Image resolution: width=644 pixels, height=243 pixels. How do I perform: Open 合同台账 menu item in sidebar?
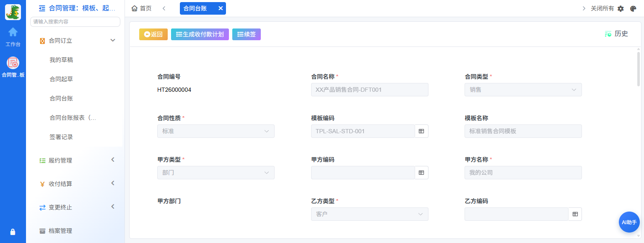coord(61,98)
